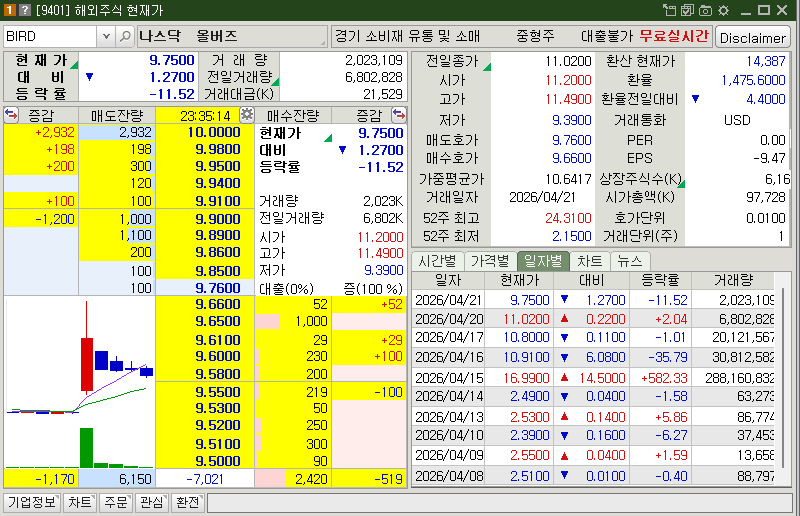Open order book settings gear next to 23:35:14
The width and height of the screenshot is (800, 516).
pos(247,114)
